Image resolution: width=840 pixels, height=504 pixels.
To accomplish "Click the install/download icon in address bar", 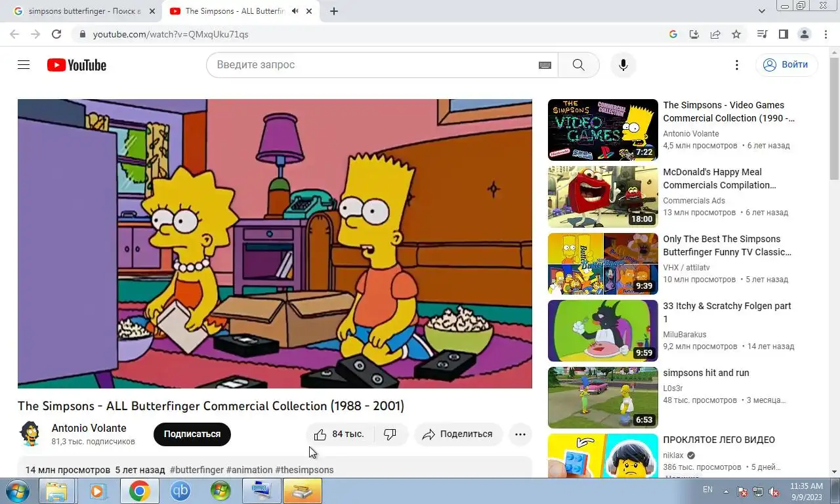I will pos(694,34).
